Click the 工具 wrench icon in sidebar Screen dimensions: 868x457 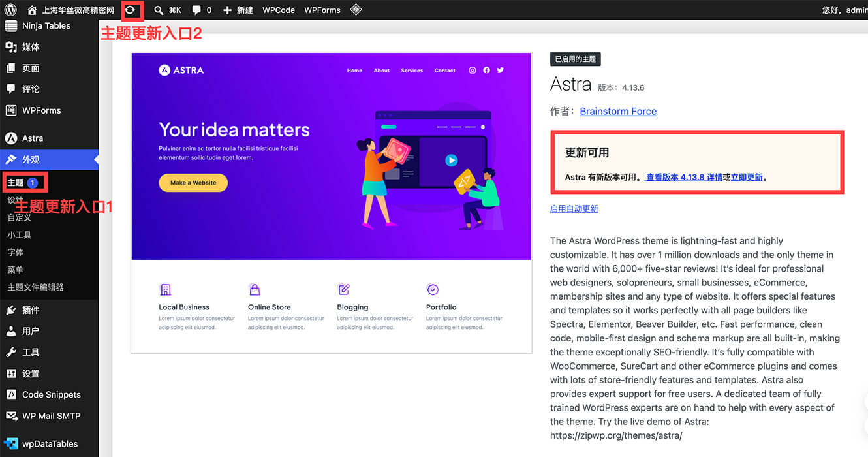pyautogui.click(x=11, y=352)
